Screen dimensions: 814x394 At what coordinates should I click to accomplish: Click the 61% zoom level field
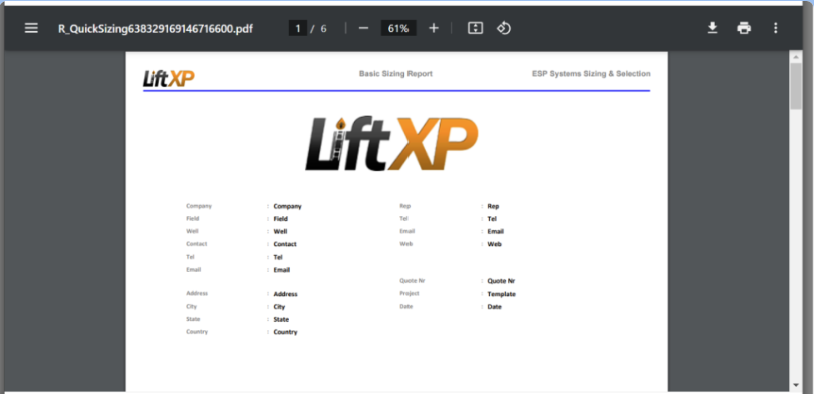click(x=398, y=28)
